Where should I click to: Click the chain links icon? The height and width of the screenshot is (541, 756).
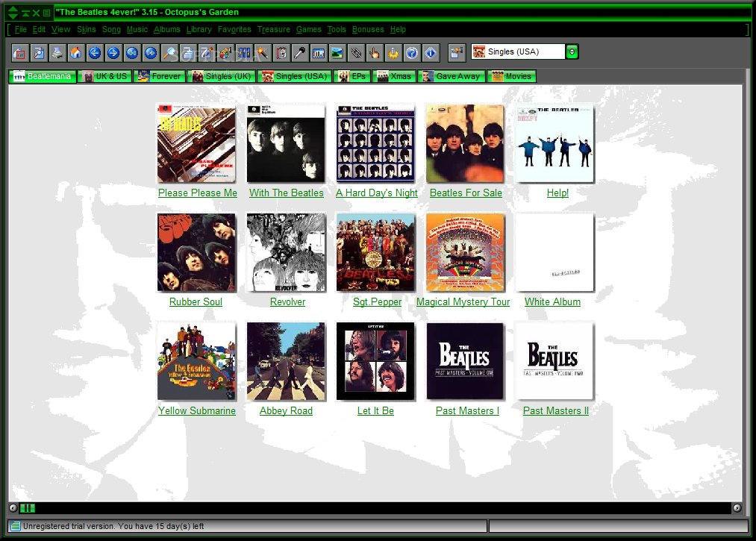click(x=356, y=52)
